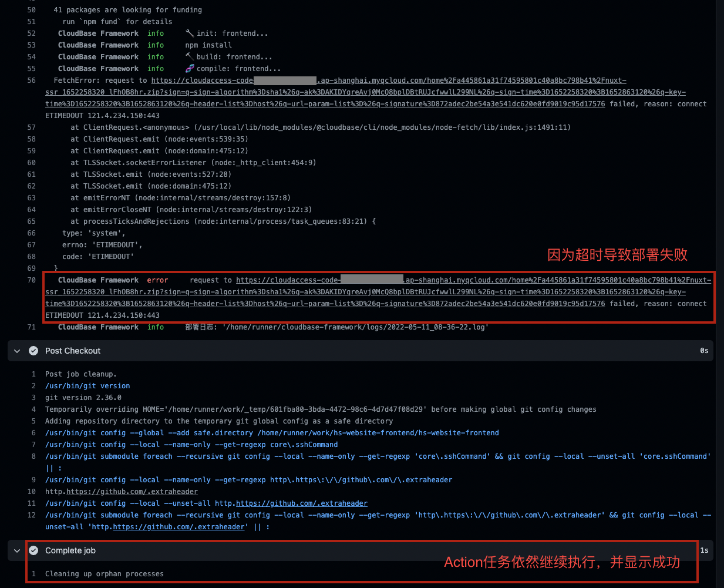Select line number 70 in the log
This screenshot has width=724, height=588.
tap(31, 280)
